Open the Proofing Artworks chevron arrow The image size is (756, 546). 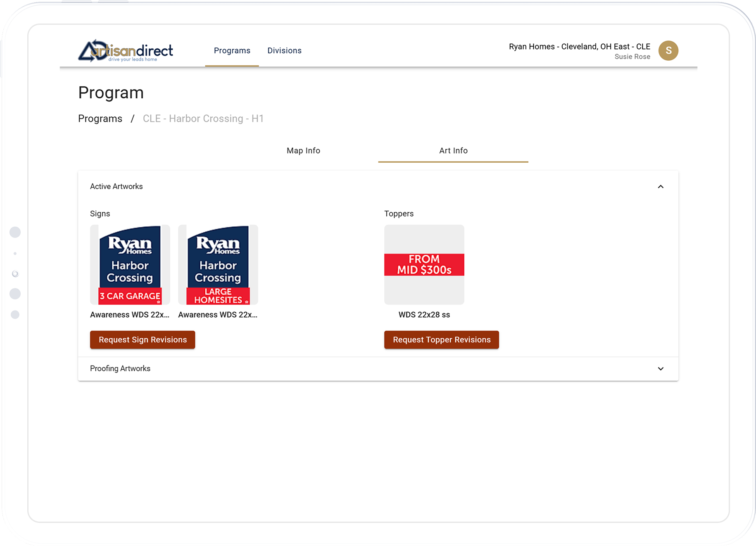[661, 368]
